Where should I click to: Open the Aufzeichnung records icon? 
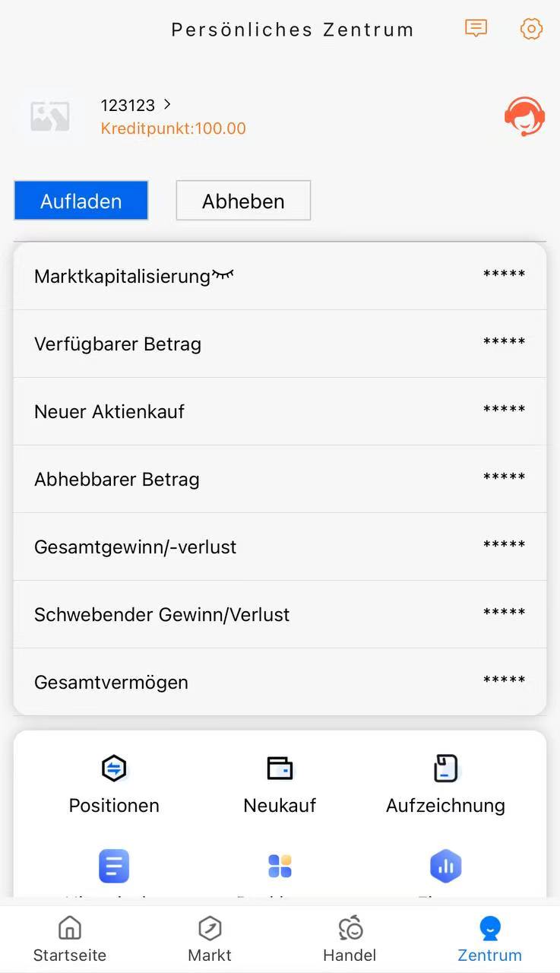445,769
